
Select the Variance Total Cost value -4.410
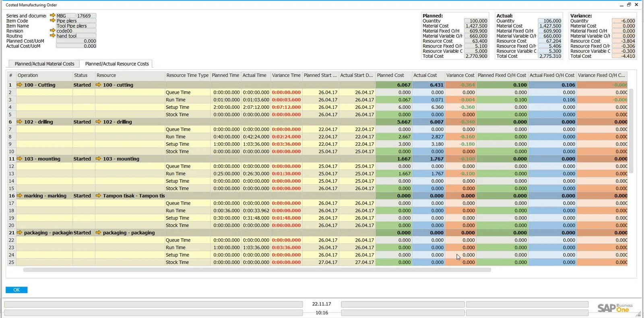point(623,56)
